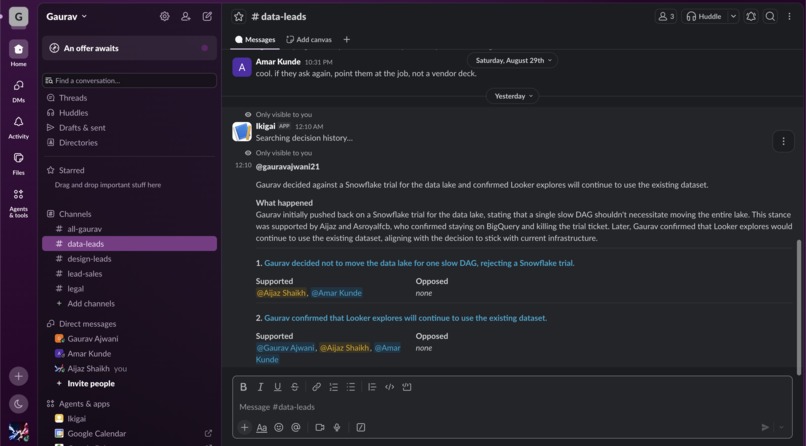Open channel more options in header

click(790, 16)
